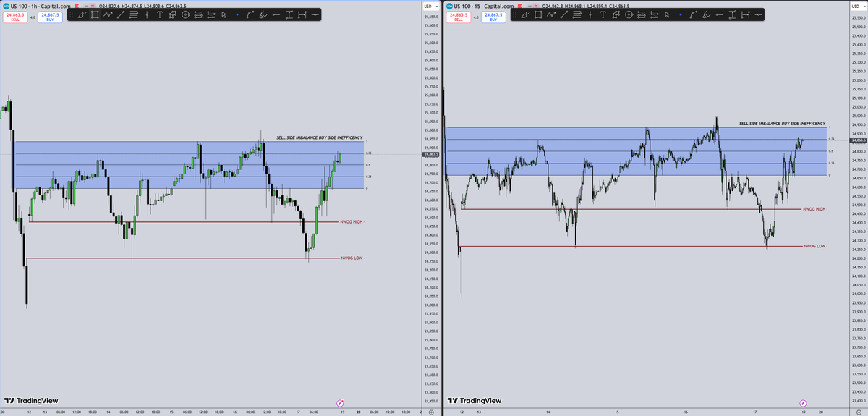Select the Horizontal Line tool in the 1h chart toolbar
Viewport: 868px width, 416px height.
coord(315,14)
